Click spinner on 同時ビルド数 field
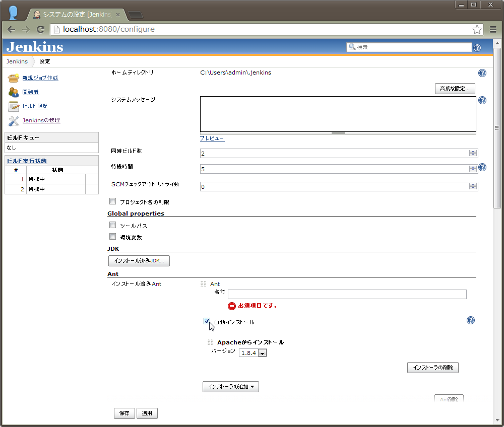The height and width of the screenshot is (427, 504). point(473,153)
